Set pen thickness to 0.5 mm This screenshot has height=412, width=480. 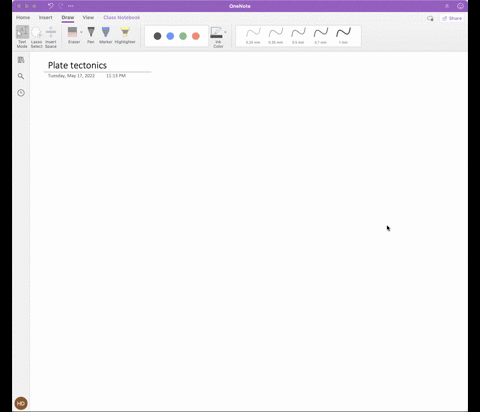[x=298, y=36]
